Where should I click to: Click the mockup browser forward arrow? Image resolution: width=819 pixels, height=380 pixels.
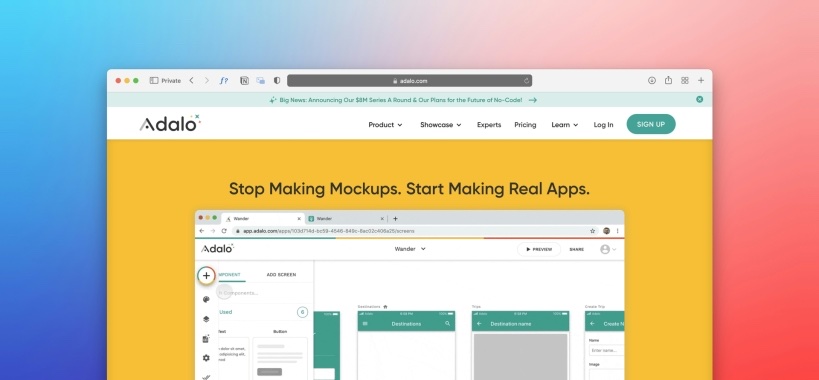click(213, 231)
